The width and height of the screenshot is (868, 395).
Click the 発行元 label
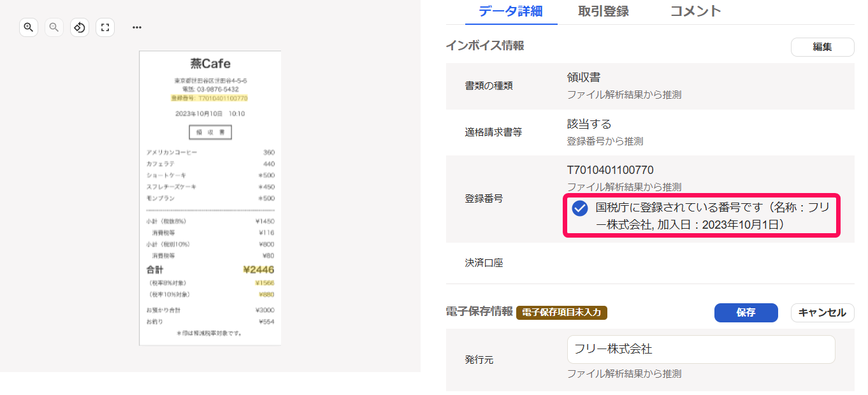pyautogui.click(x=479, y=360)
